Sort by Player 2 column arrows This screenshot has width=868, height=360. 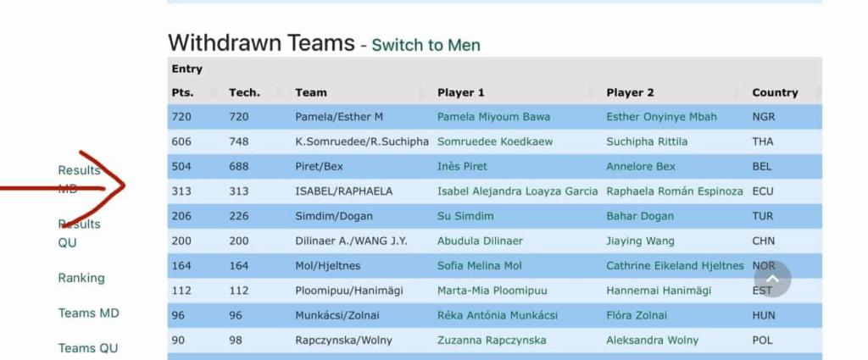[x=735, y=92]
